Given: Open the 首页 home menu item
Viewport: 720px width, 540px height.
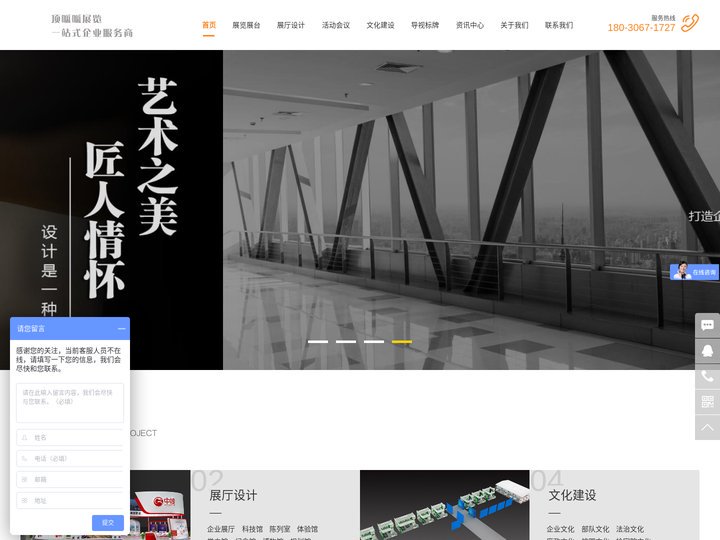Looking at the screenshot, I should pyautogui.click(x=209, y=25).
